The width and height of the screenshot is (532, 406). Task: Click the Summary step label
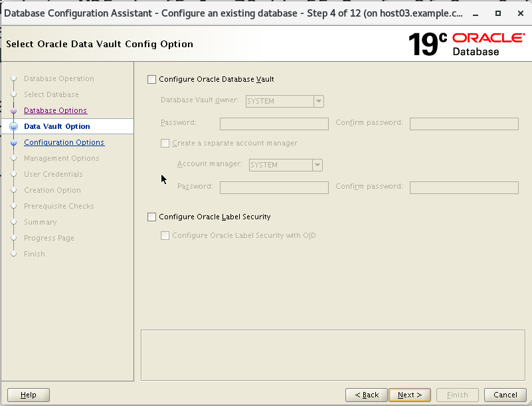pyautogui.click(x=41, y=222)
